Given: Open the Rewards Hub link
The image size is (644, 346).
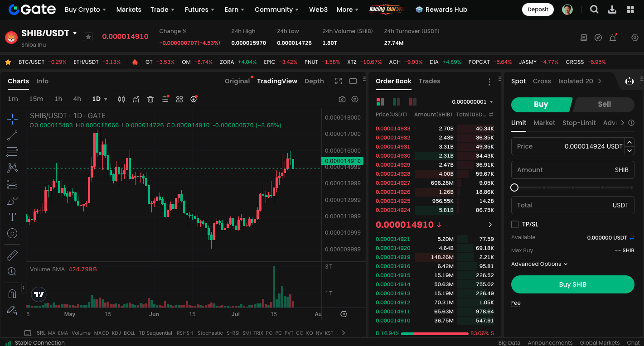Looking at the screenshot, I should [x=441, y=10].
